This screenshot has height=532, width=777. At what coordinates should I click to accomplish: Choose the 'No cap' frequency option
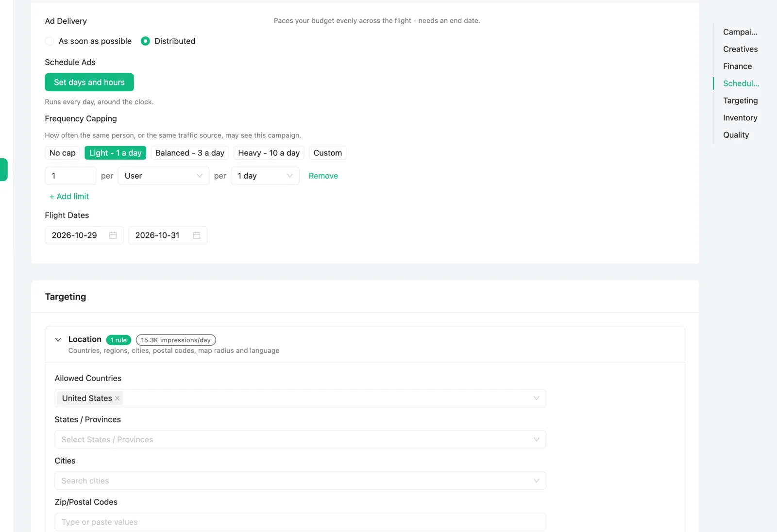click(x=63, y=153)
